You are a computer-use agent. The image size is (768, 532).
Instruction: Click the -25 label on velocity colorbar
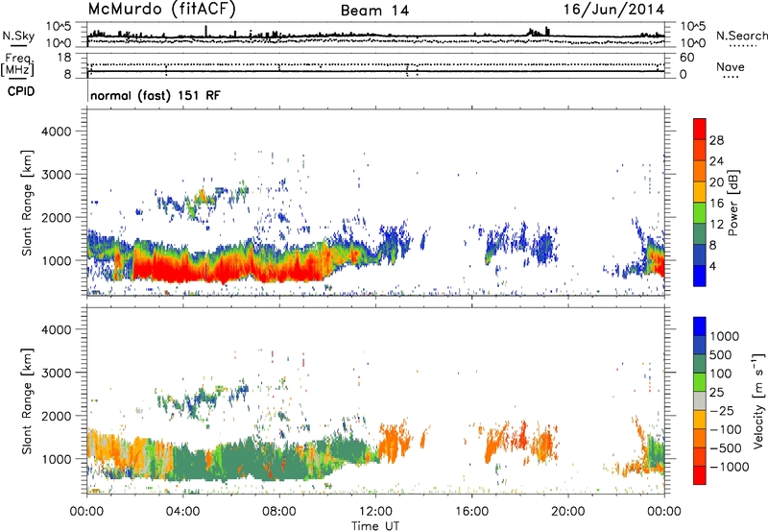[721, 411]
